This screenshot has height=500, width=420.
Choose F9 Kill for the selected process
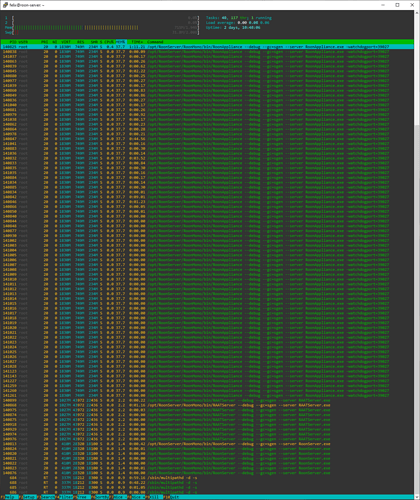point(156,497)
